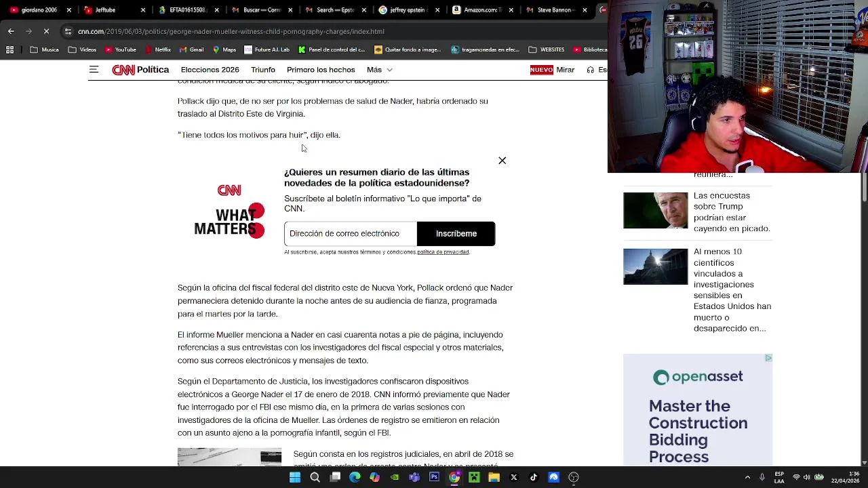Open taskbar clock showing 1:36
This screenshot has width=868, height=488.
tap(847, 477)
